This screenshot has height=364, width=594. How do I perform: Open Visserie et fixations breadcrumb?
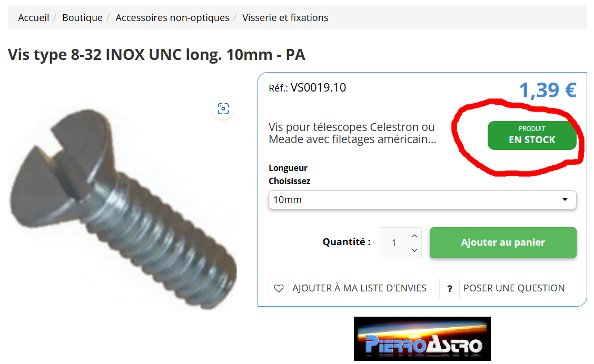pyautogui.click(x=285, y=18)
